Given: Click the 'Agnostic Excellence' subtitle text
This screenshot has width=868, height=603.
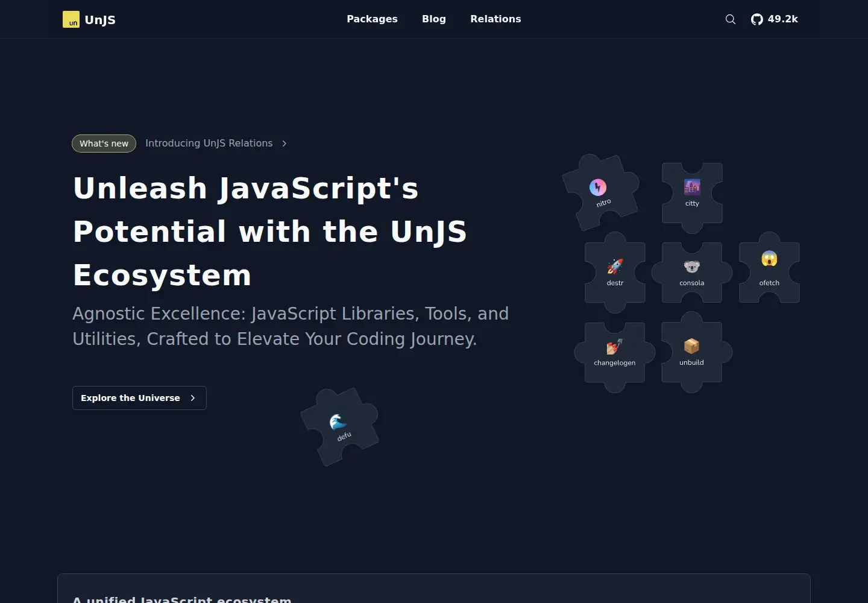Looking at the screenshot, I should (x=291, y=326).
